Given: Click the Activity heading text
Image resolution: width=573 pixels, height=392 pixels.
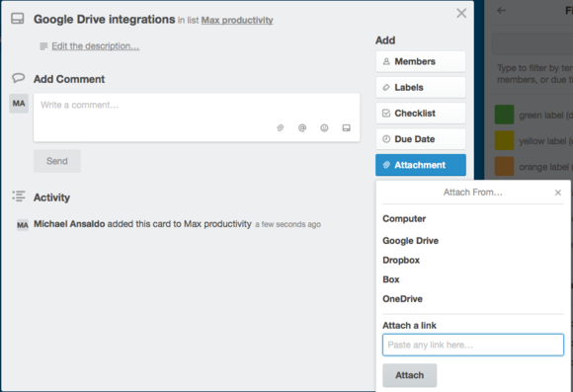Looking at the screenshot, I should coord(51,197).
